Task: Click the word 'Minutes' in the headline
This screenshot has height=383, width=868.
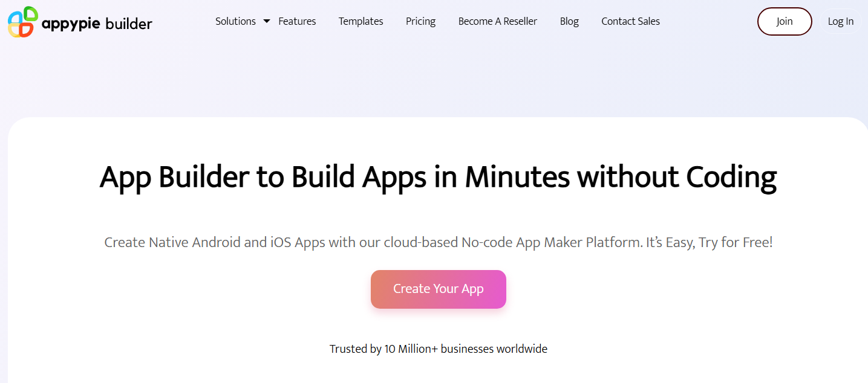Action: 517,177
